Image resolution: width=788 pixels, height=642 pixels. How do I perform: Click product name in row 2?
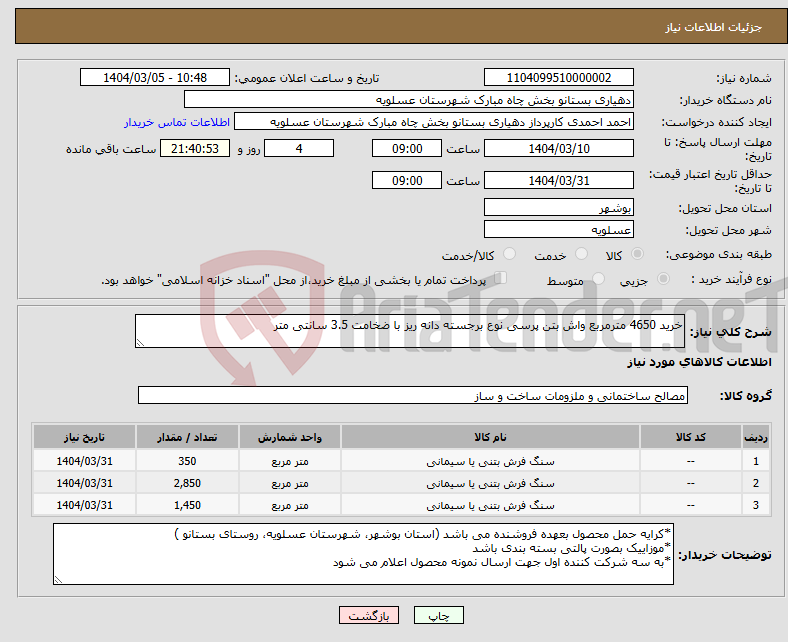click(x=490, y=483)
